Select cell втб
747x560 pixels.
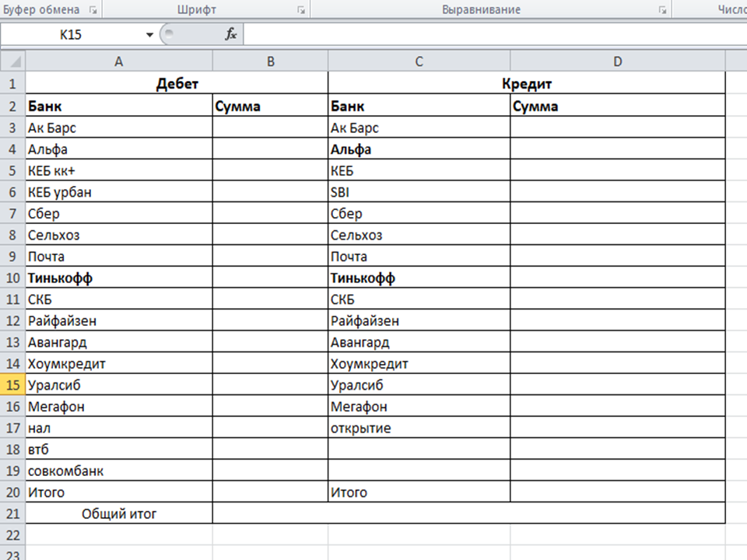118,449
